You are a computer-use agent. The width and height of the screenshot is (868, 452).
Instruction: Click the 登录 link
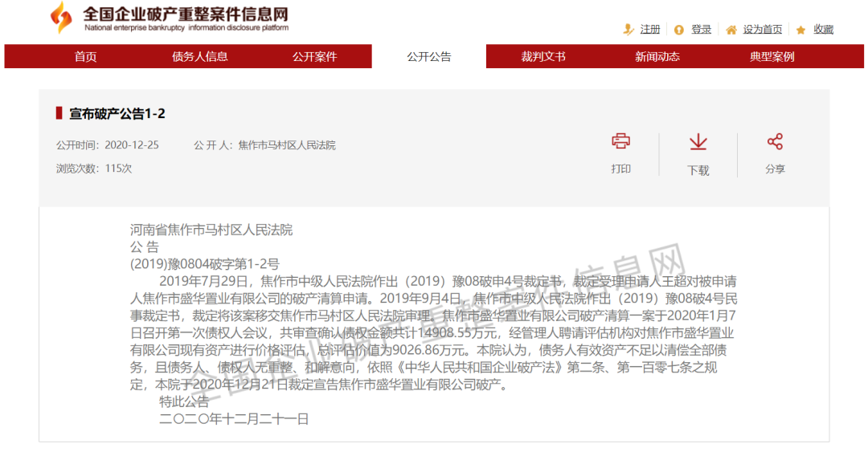702,30
